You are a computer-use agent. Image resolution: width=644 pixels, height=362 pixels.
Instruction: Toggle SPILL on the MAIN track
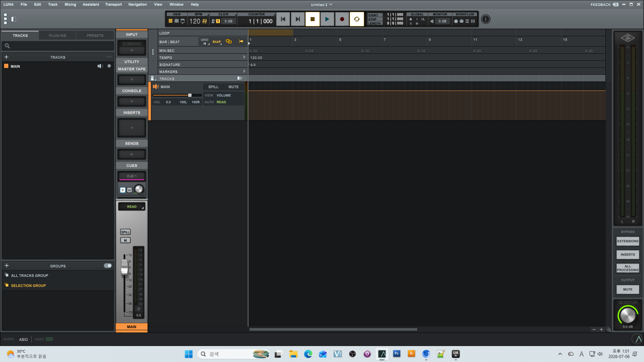click(213, 87)
